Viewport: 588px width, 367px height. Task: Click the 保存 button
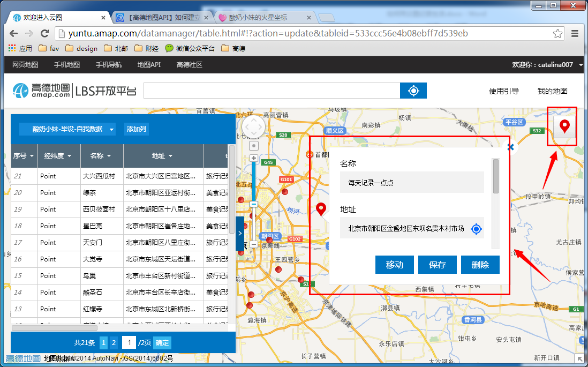[437, 265]
